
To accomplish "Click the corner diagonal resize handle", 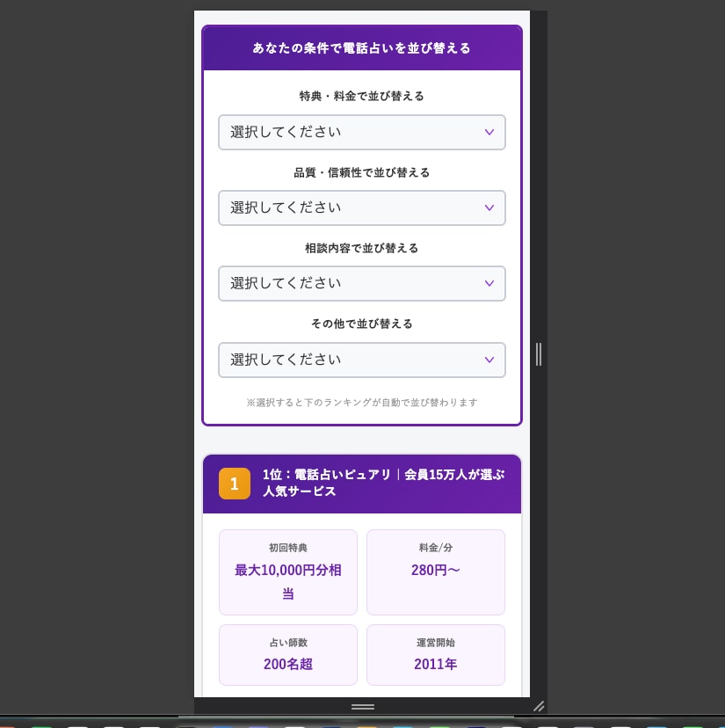I will pos(539,706).
